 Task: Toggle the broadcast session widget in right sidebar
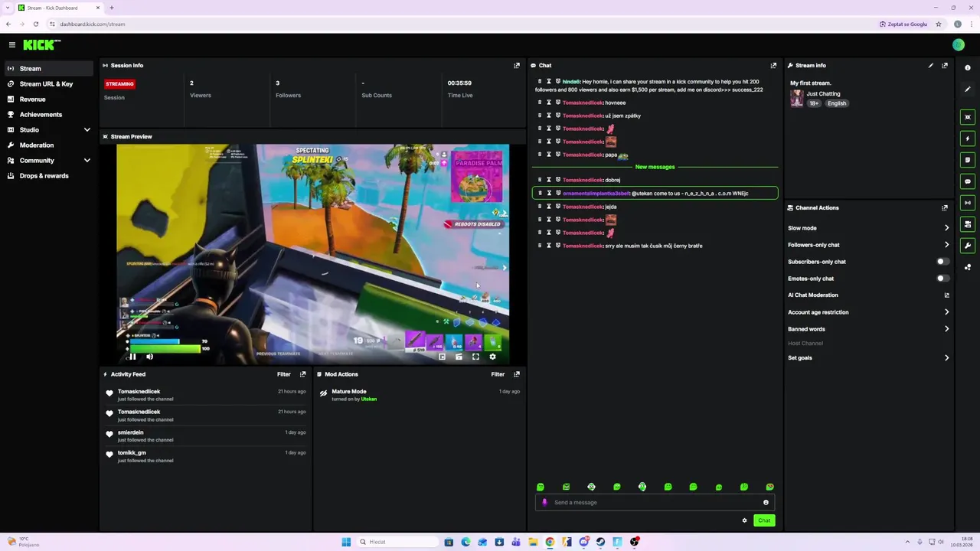coord(968,203)
